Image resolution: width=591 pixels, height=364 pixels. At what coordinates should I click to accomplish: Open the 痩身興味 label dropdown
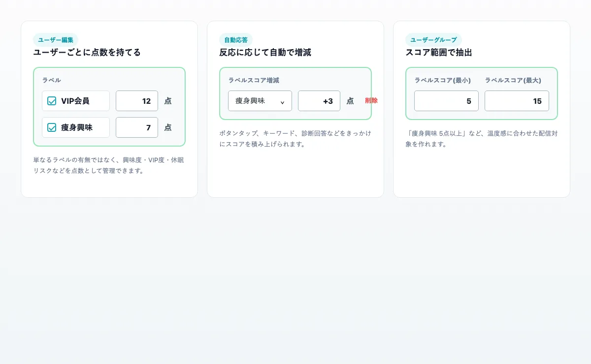tap(260, 101)
